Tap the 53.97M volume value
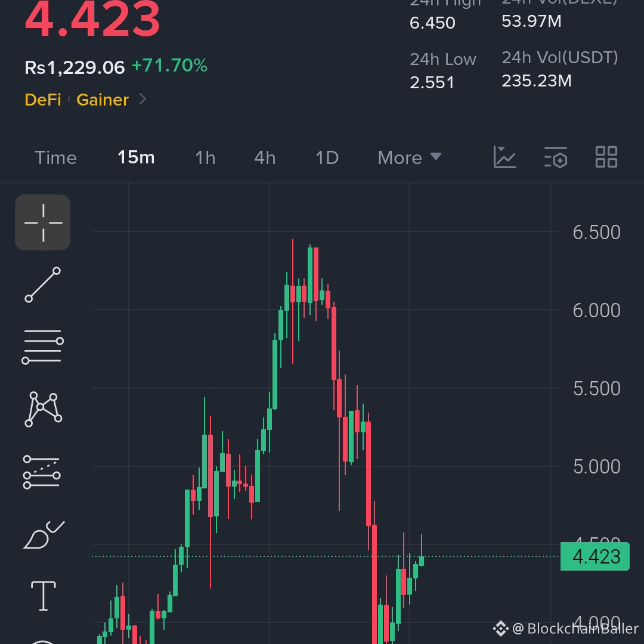 tap(531, 21)
